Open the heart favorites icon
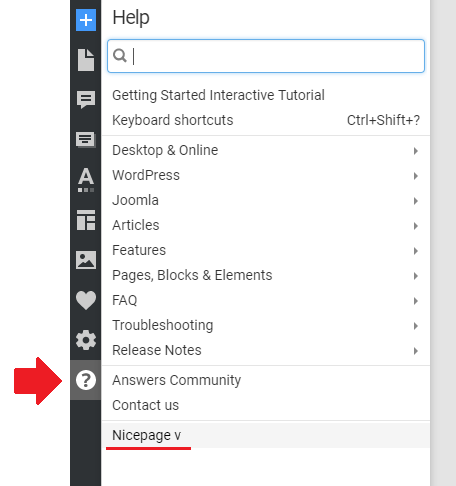The image size is (456, 486). pyautogui.click(x=86, y=300)
